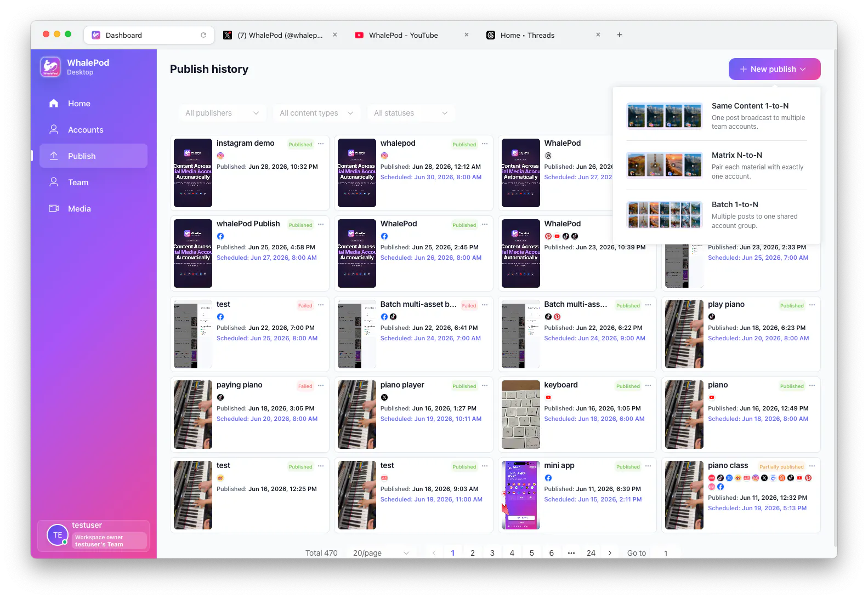Open more options for paying piano card

tap(321, 386)
